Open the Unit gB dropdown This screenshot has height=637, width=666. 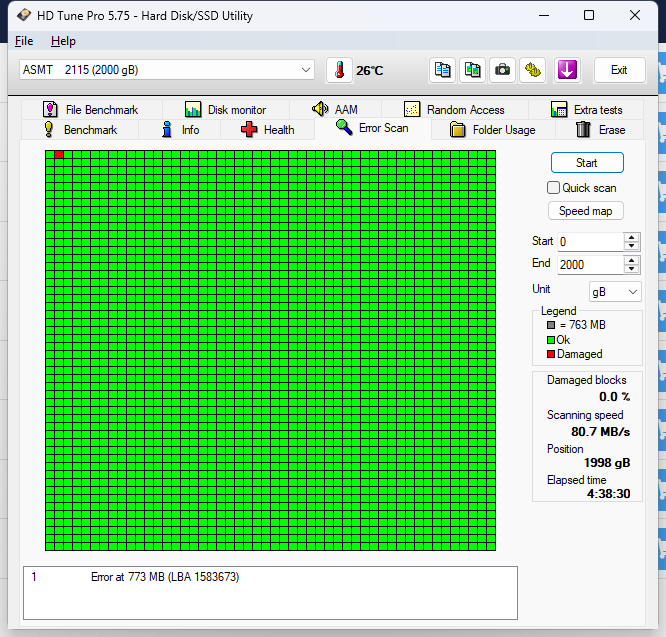pos(615,292)
